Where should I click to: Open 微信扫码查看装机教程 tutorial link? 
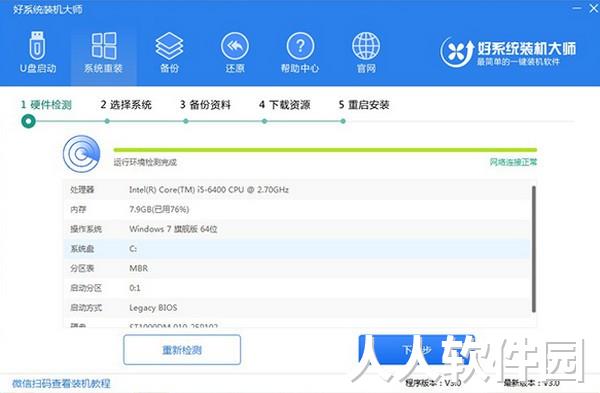point(61,383)
